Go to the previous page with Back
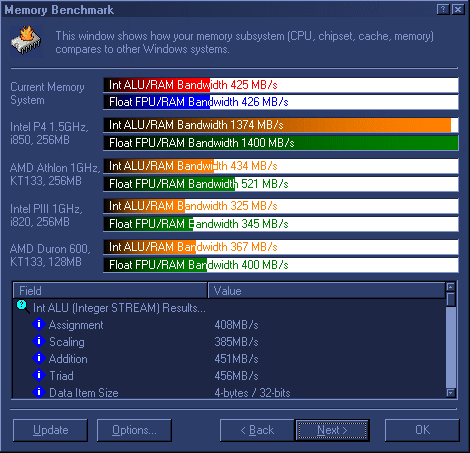Viewport: 470px width, 453px height. (x=257, y=430)
